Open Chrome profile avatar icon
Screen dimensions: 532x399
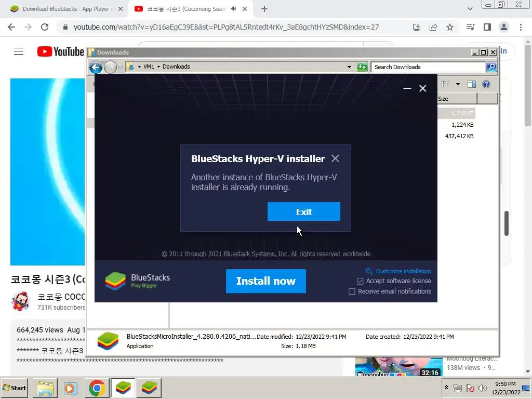504,27
